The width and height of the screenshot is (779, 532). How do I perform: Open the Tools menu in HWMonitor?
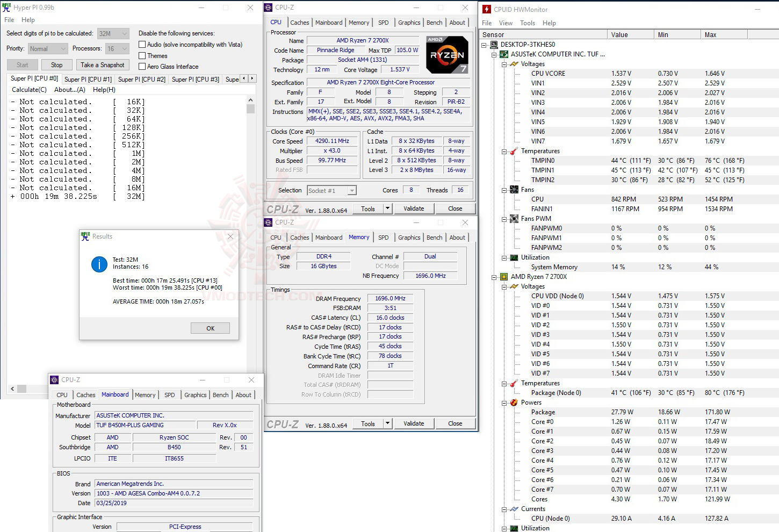(528, 23)
